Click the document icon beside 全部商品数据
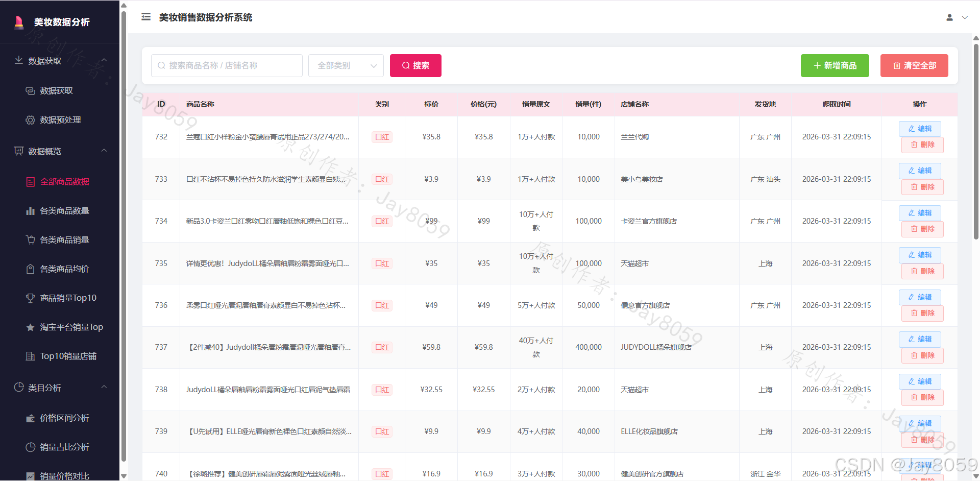This screenshot has height=481, width=980. coord(31,182)
